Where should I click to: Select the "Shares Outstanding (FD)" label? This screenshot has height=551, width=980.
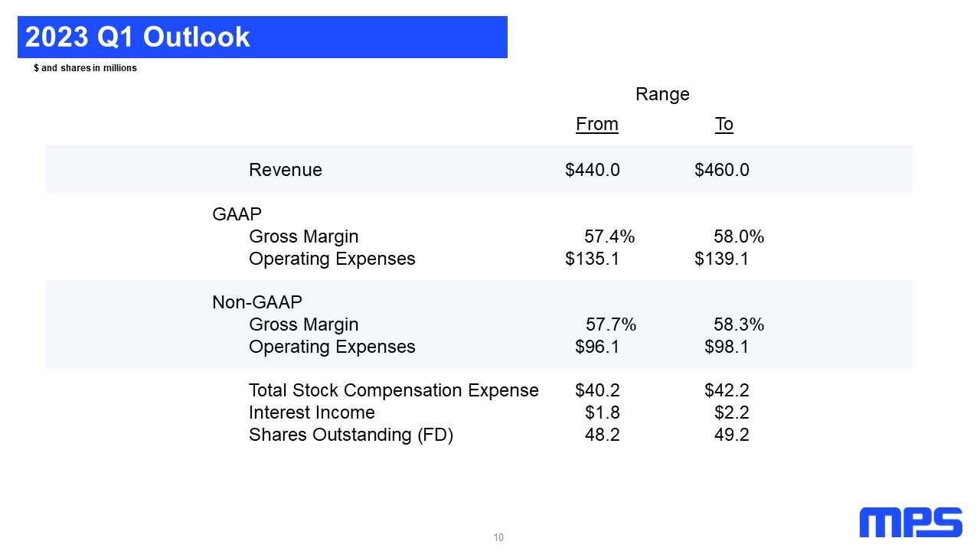[351, 435]
